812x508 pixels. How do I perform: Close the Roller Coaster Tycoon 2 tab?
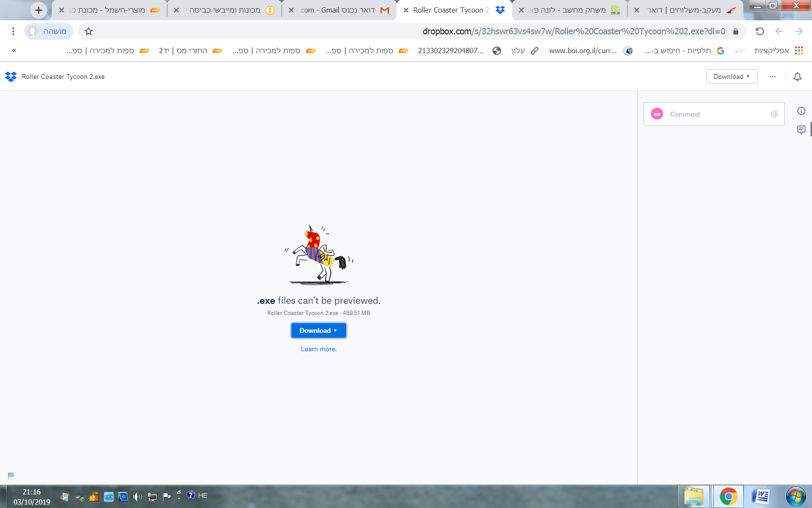click(406, 10)
